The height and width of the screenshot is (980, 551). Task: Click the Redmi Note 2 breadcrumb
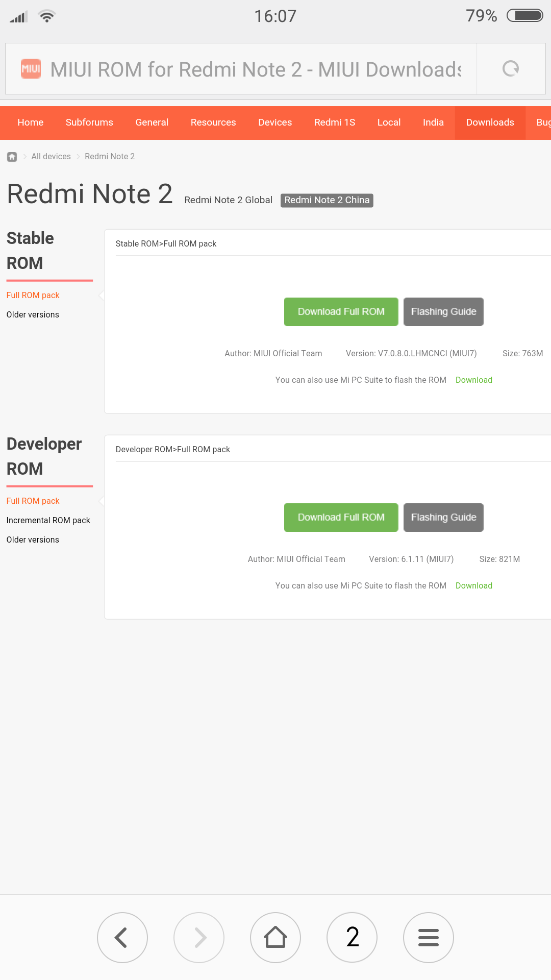[x=110, y=157]
